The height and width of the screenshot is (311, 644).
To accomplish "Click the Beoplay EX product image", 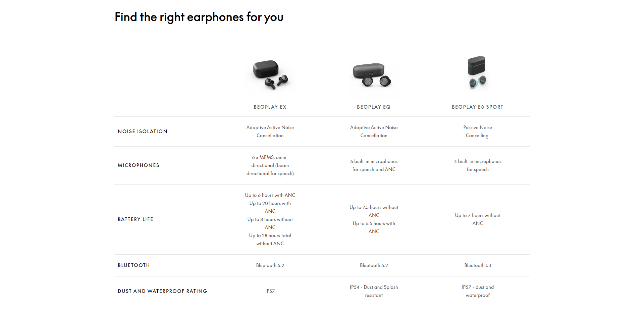I will [270, 74].
